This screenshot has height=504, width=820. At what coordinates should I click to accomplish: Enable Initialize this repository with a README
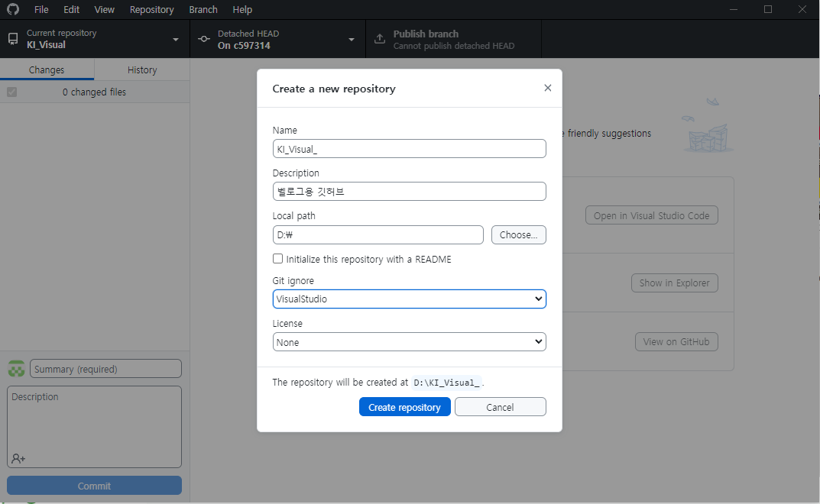pyautogui.click(x=277, y=259)
